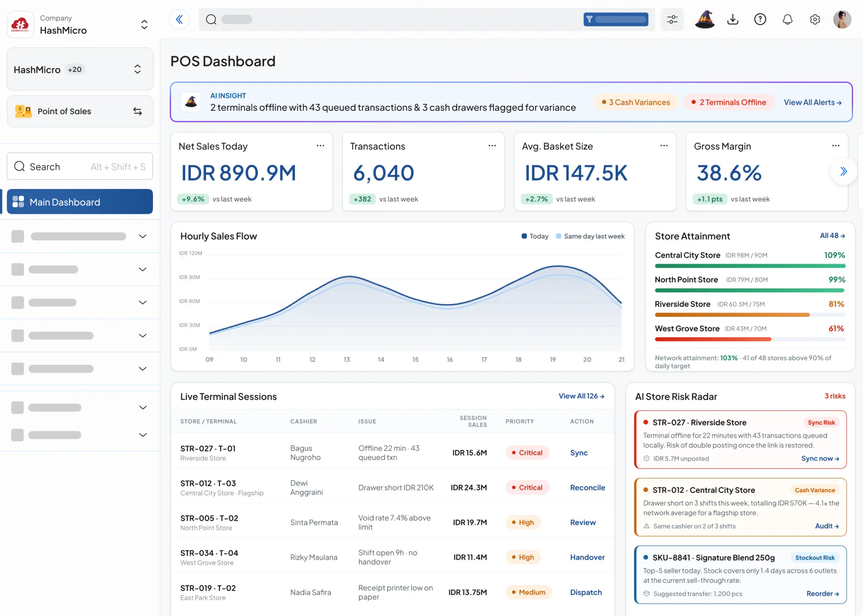Expand the second collapsed sidebar menu group
This screenshot has height=616, width=863.
pos(142,269)
